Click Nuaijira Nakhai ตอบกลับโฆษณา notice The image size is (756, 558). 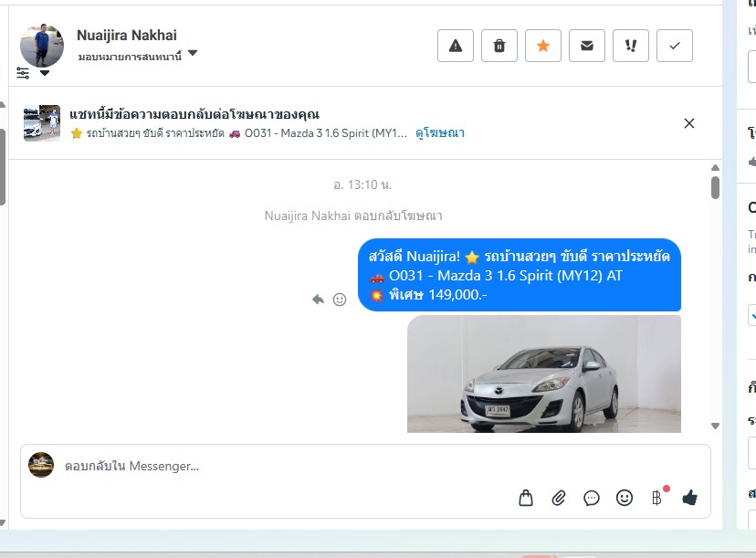point(353,216)
